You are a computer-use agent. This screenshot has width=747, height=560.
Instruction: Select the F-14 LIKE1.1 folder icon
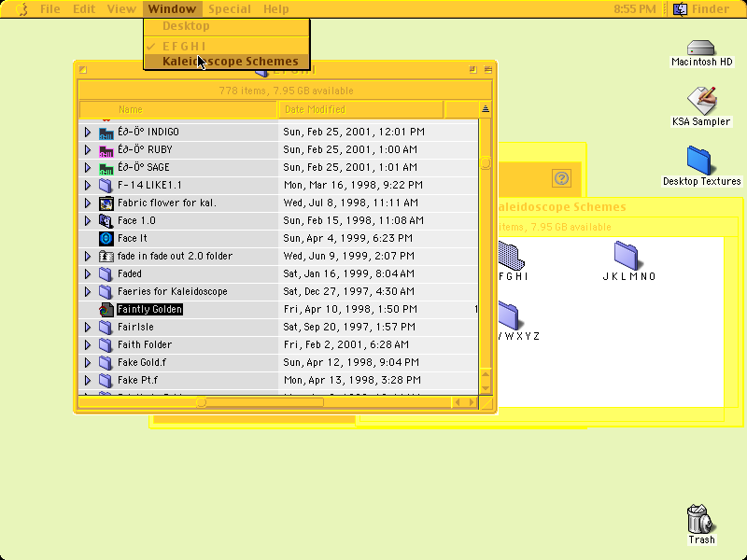click(106, 185)
